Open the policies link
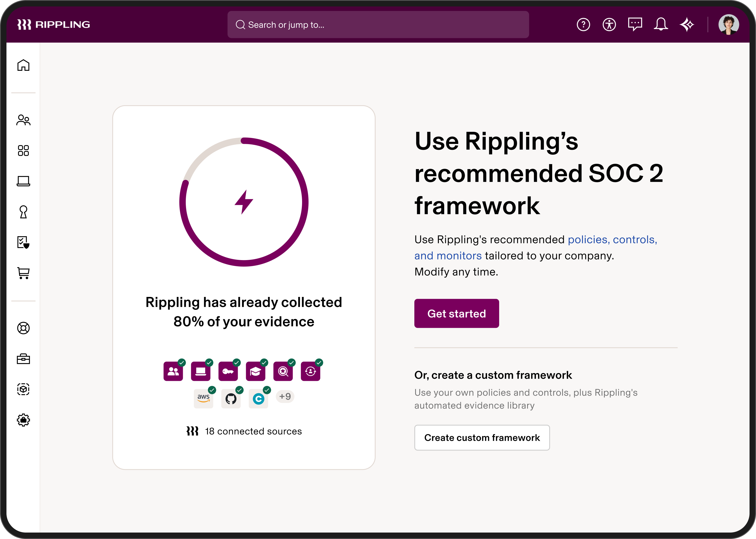 [x=587, y=239]
